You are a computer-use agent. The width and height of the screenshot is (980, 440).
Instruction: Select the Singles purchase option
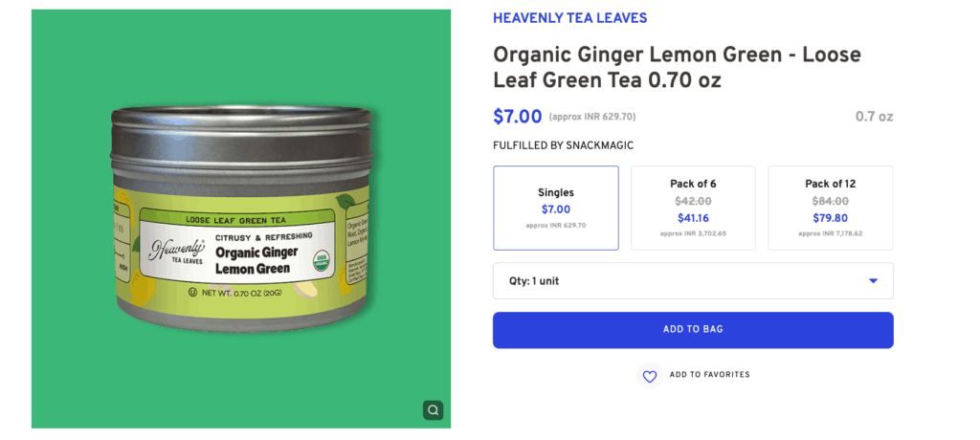coord(555,208)
